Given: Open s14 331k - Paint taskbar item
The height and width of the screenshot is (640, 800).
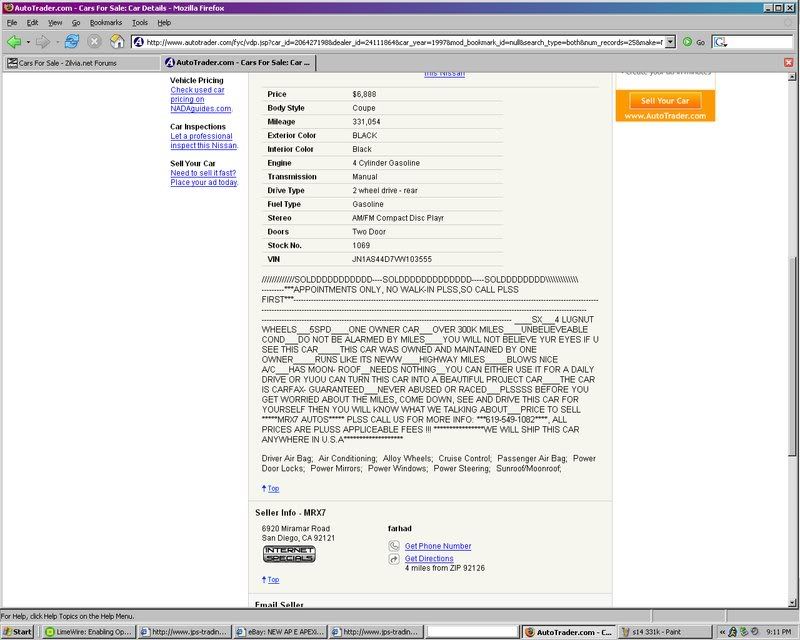Looking at the screenshot, I should (x=664, y=632).
